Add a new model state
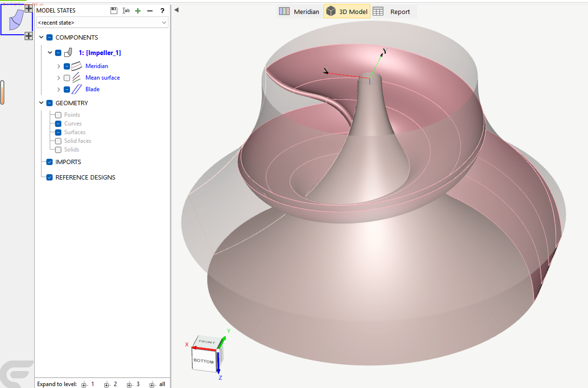The width and height of the screenshot is (588, 388). pos(138,11)
